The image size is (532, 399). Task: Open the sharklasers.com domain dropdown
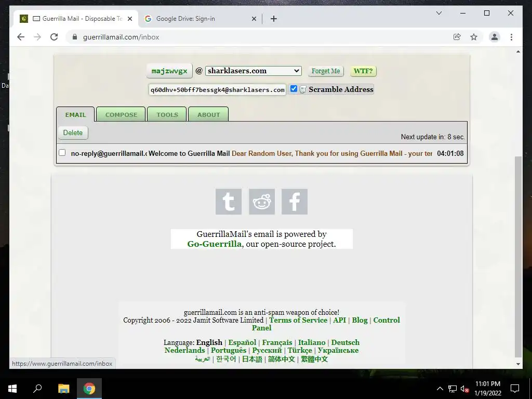click(x=254, y=71)
